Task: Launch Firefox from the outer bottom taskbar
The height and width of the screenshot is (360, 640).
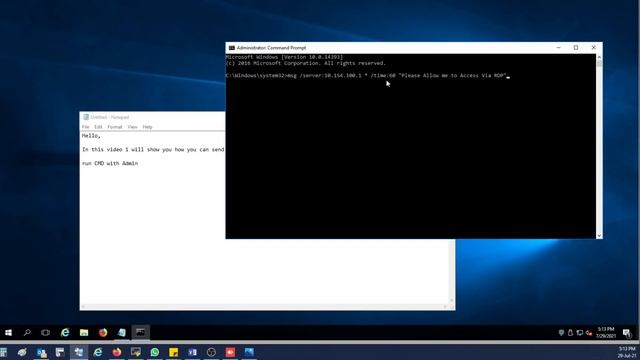Action: tap(117, 352)
